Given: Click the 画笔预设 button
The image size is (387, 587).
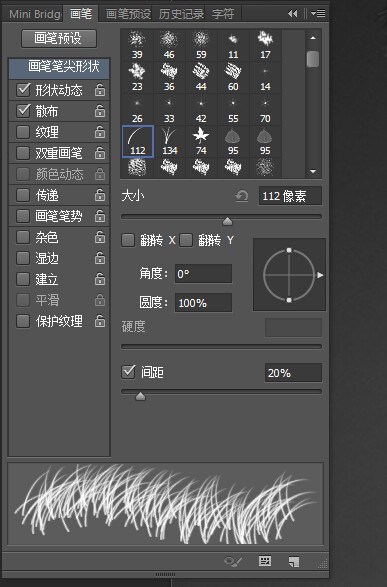Looking at the screenshot, I should pyautogui.click(x=59, y=38).
